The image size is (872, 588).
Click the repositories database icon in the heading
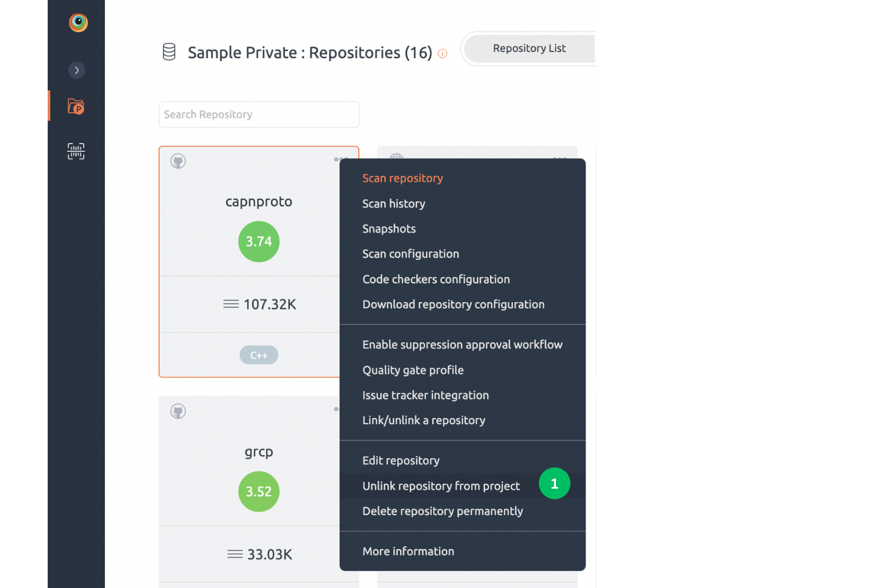pos(169,52)
